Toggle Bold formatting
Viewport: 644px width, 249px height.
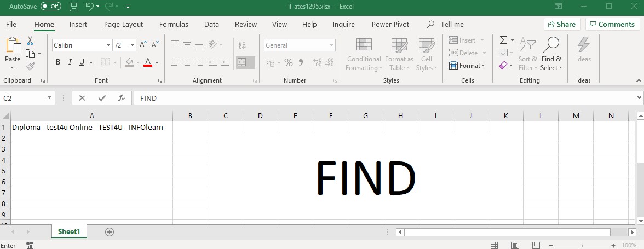click(x=58, y=62)
